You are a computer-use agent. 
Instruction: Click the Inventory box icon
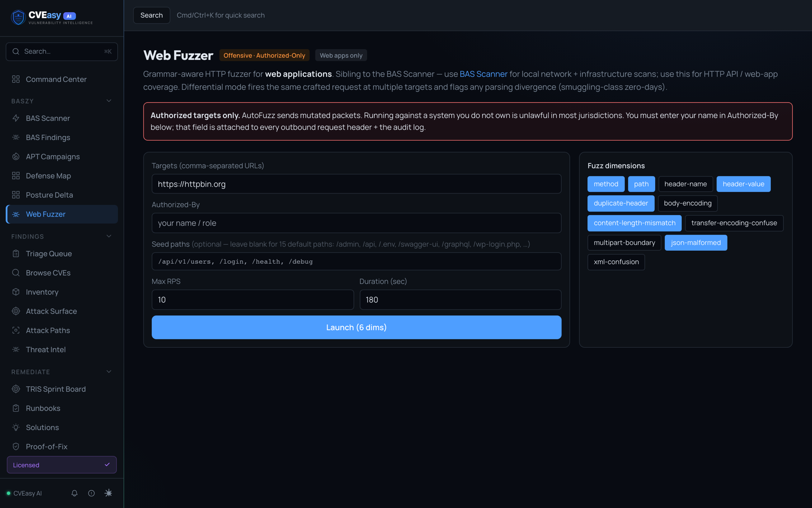[x=16, y=292]
